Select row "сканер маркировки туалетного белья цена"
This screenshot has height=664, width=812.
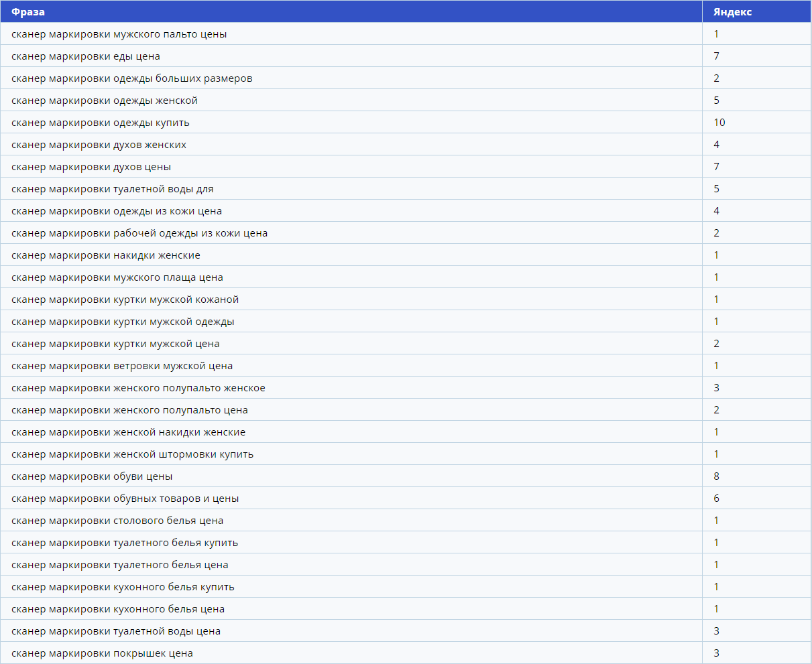[x=406, y=565]
